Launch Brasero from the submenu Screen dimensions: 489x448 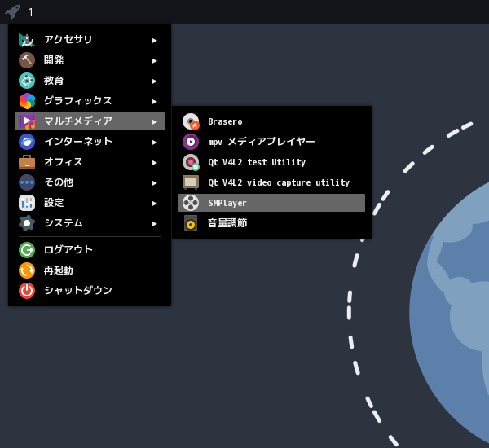tap(271, 121)
